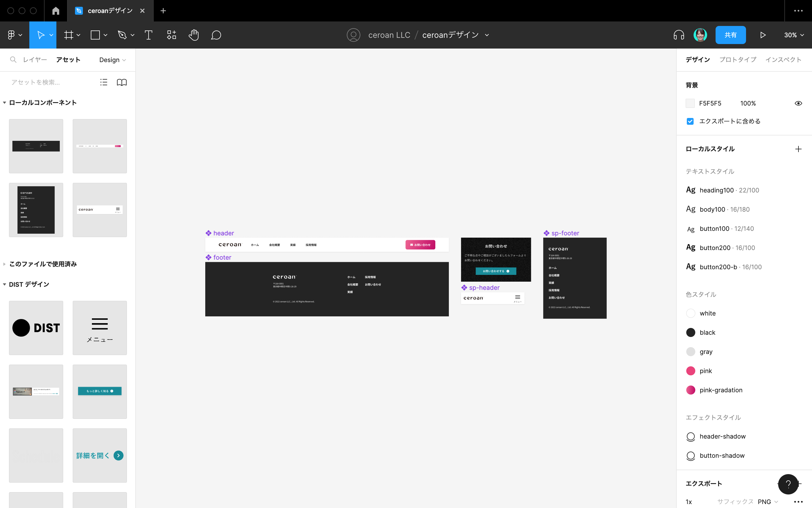
Task: Switch assets to list view
Action: click(104, 82)
